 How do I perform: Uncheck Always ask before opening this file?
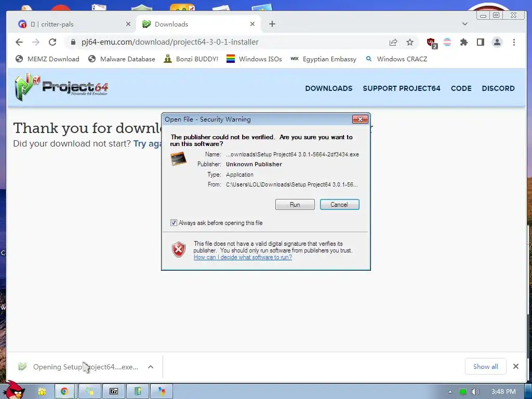[x=174, y=223]
